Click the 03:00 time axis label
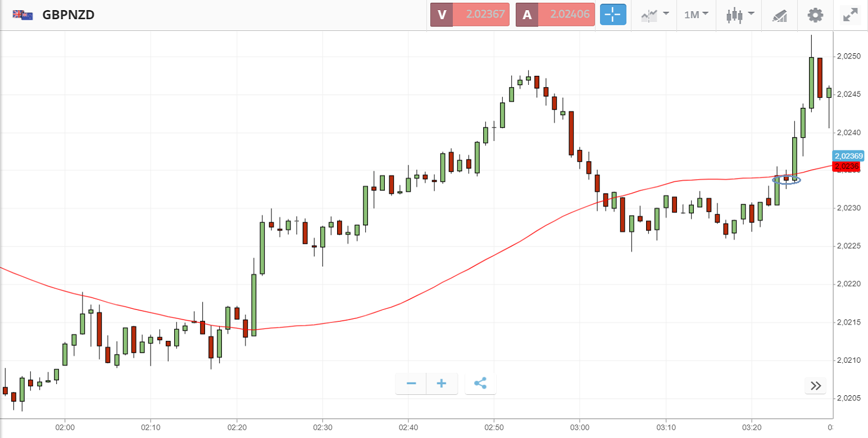Screen dimensions: 868x438 point(579,428)
